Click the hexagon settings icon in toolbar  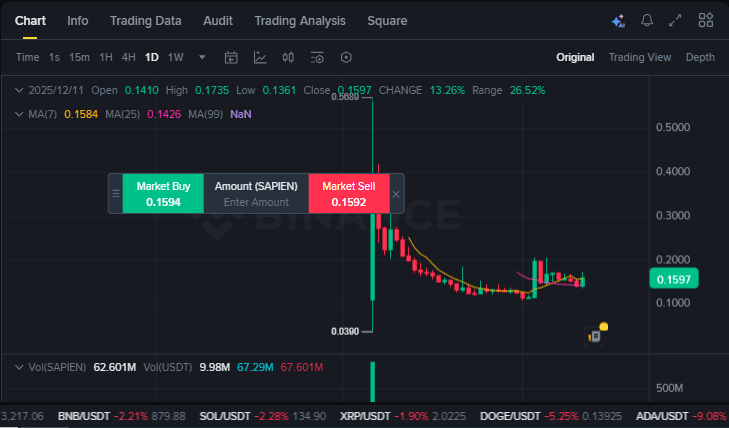click(x=346, y=58)
